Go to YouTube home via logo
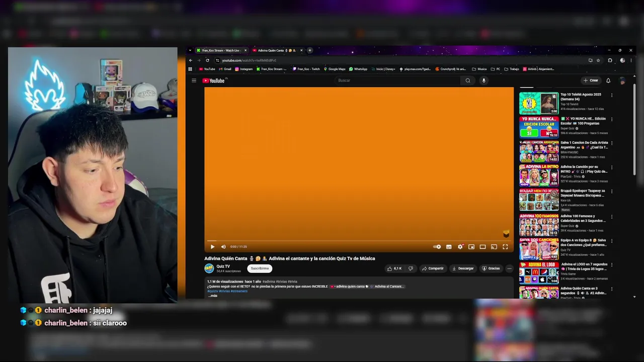This screenshot has height=362, width=644. (214, 80)
